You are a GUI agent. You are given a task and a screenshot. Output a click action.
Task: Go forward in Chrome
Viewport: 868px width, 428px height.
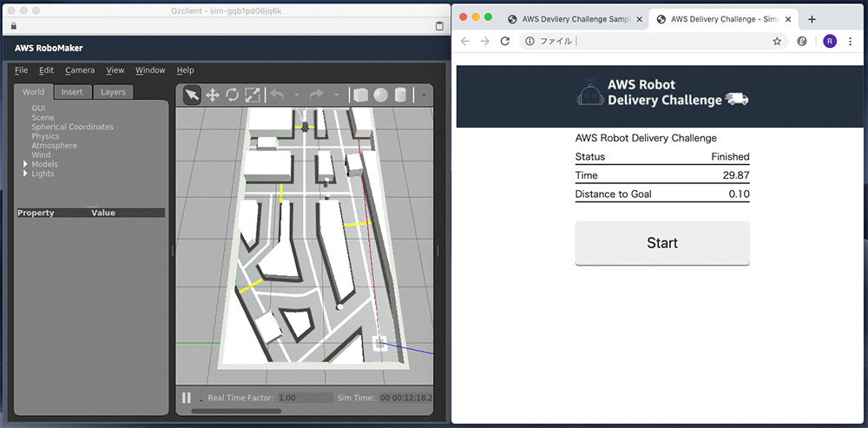tap(485, 41)
